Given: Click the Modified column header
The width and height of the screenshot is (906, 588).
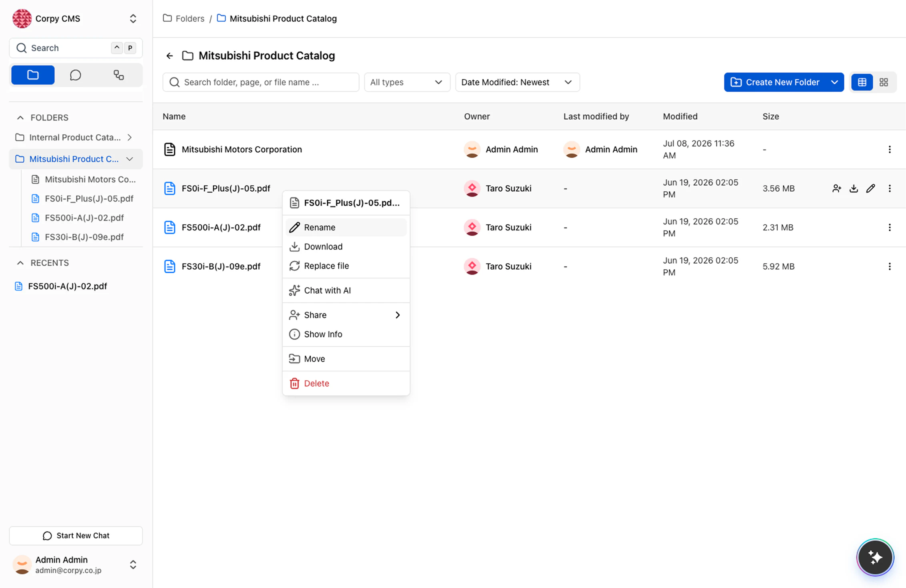Looking at the screenshot, I should coord(680,116).
